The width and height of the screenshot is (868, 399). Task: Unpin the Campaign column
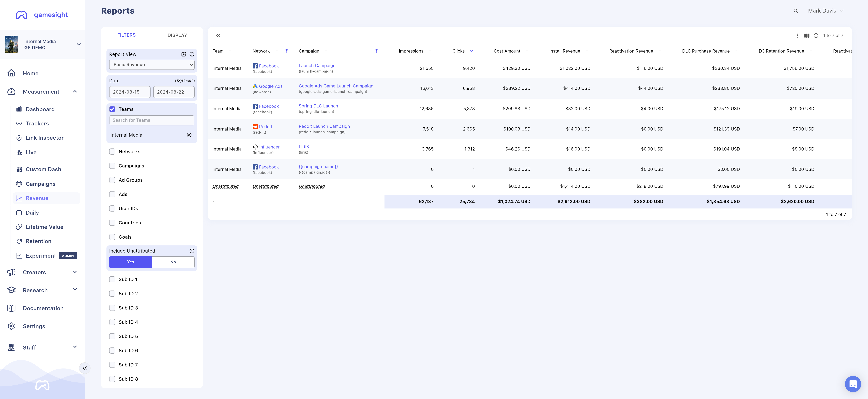(376, 51)
